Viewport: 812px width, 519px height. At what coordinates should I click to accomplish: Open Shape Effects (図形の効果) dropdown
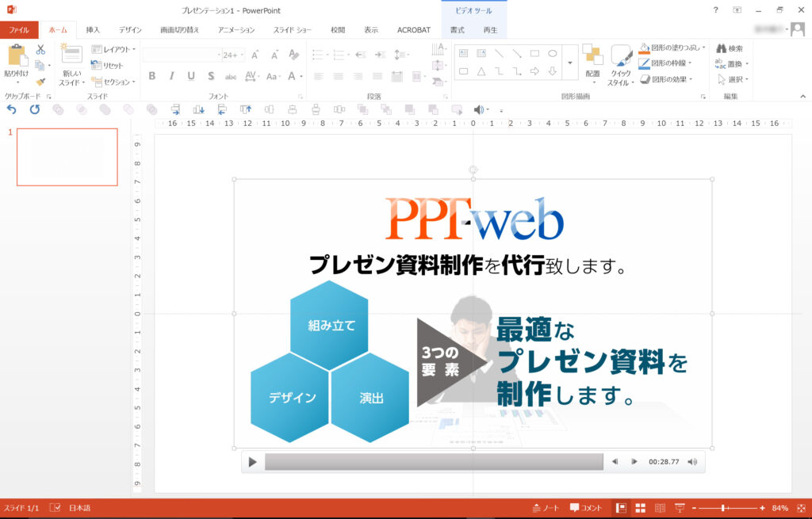[666, 79]
